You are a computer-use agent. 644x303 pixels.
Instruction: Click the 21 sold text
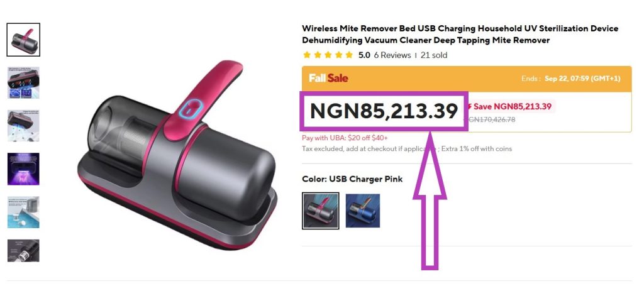pyautogui.click(x=434, y=55)
